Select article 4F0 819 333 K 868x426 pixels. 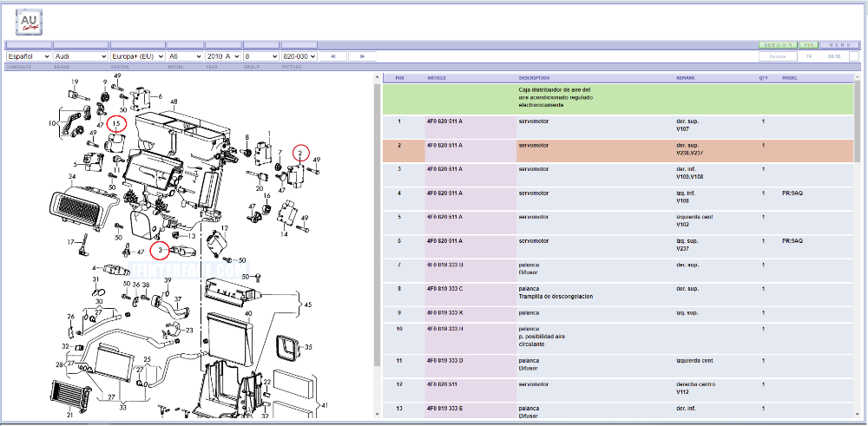[444, 312]
